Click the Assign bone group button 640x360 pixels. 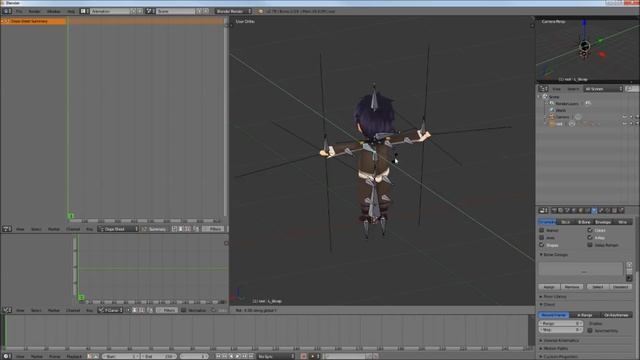coord(549,287)
